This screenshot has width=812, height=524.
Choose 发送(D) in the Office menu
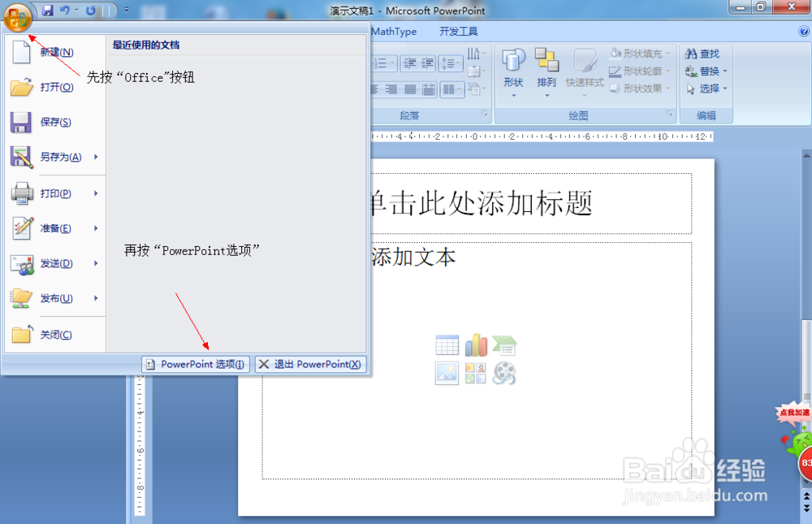[54, 263]
